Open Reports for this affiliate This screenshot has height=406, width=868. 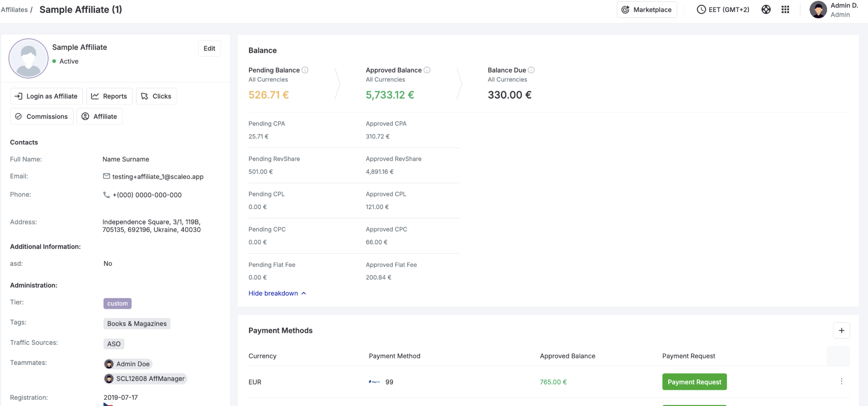click(x=109, y=96)
